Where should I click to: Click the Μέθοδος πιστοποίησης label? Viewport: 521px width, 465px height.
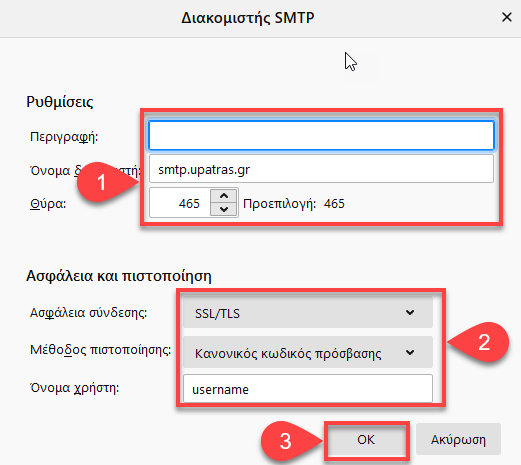[x=100, y=350]
